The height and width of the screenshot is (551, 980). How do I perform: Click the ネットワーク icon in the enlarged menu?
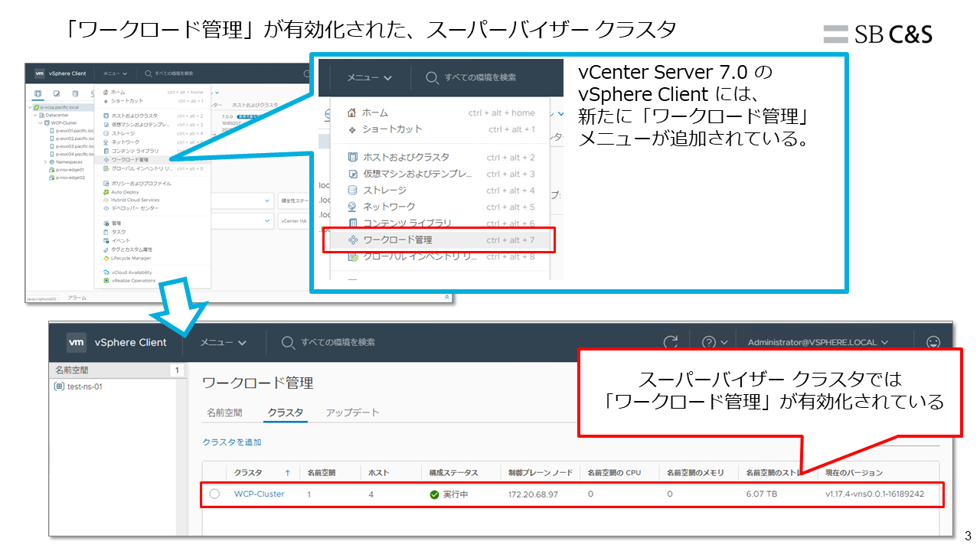tap(353, 207)
